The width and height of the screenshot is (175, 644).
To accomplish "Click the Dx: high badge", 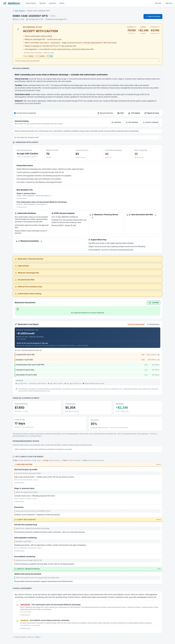I will 50,56.
